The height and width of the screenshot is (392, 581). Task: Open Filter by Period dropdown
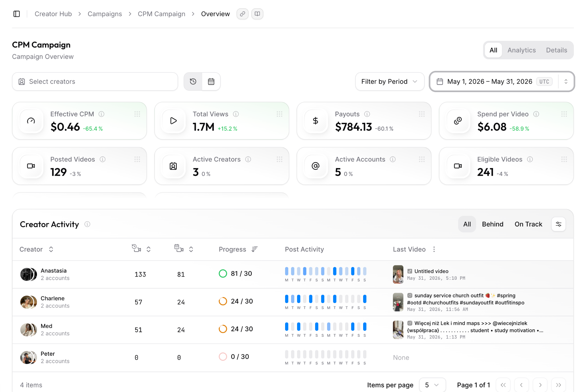tap(390, 82)
